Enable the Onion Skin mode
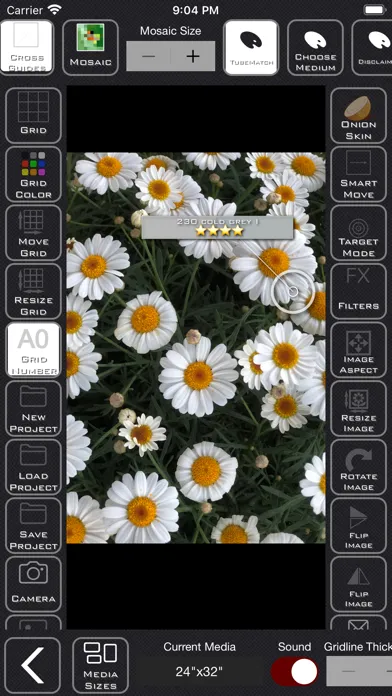The width and height of the screenshot is (392, 696). (x=358, y=115)
